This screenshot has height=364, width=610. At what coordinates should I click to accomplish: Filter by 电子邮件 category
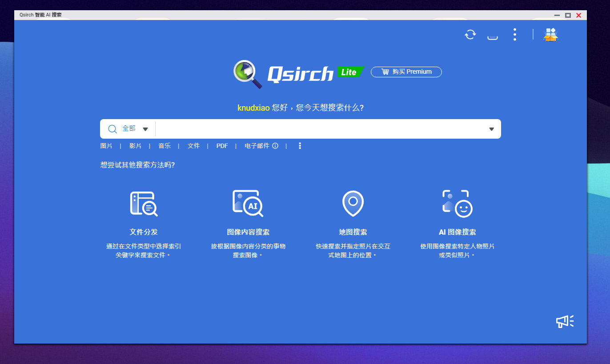257,146
